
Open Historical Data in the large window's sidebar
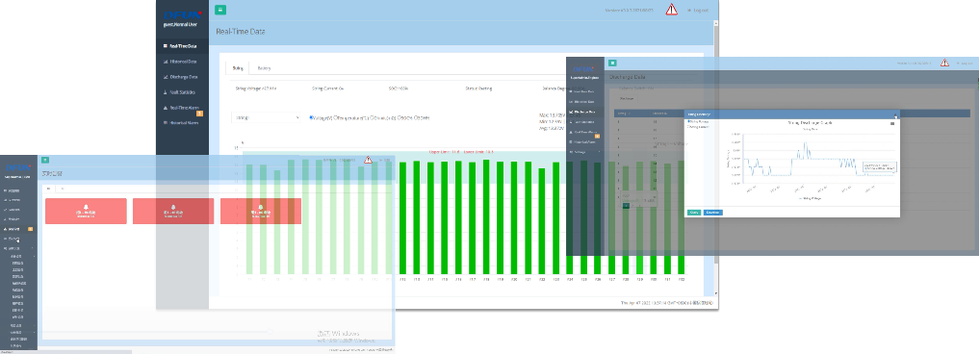tap(180, 62)
